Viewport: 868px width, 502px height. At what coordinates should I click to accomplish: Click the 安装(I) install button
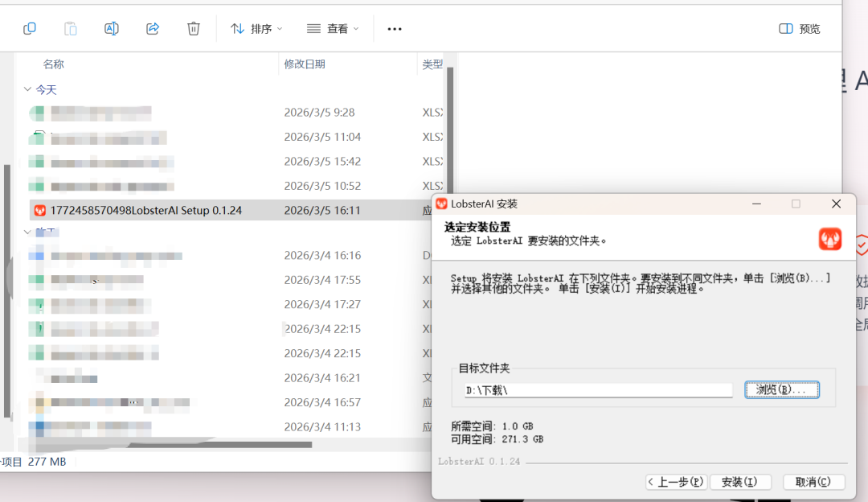point(739,482)
